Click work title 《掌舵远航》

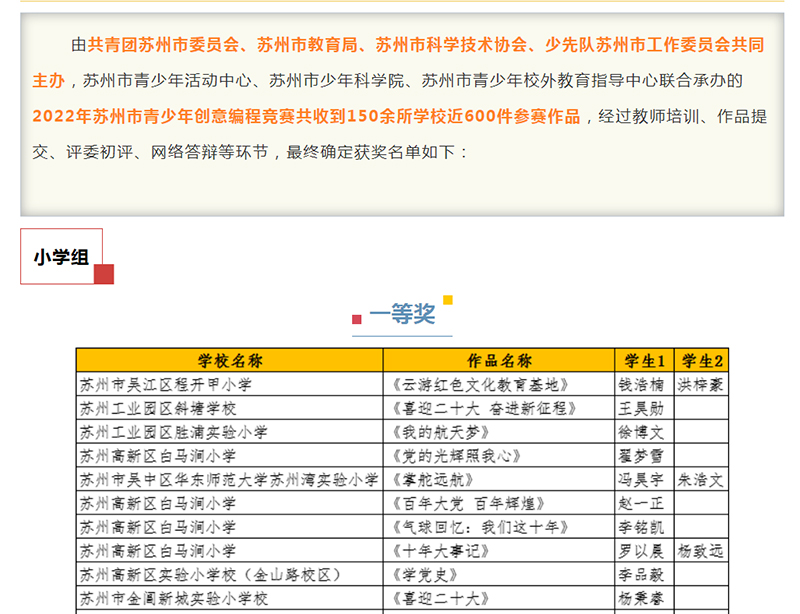point(433,480)
